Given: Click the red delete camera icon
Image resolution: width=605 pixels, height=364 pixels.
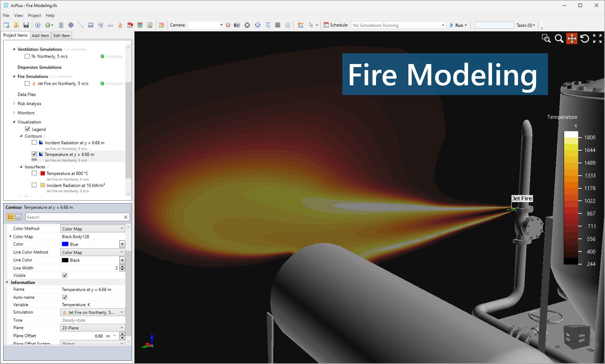Looking at the screenshot, I should (228, 25).
